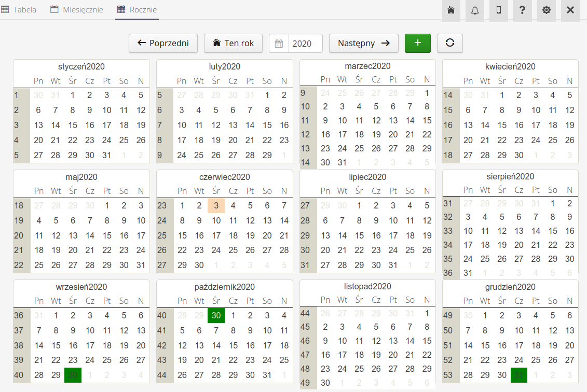This screenshot has width=587, height=392.
Task: Click the Ten rok button
Action: tap(233, 43)
